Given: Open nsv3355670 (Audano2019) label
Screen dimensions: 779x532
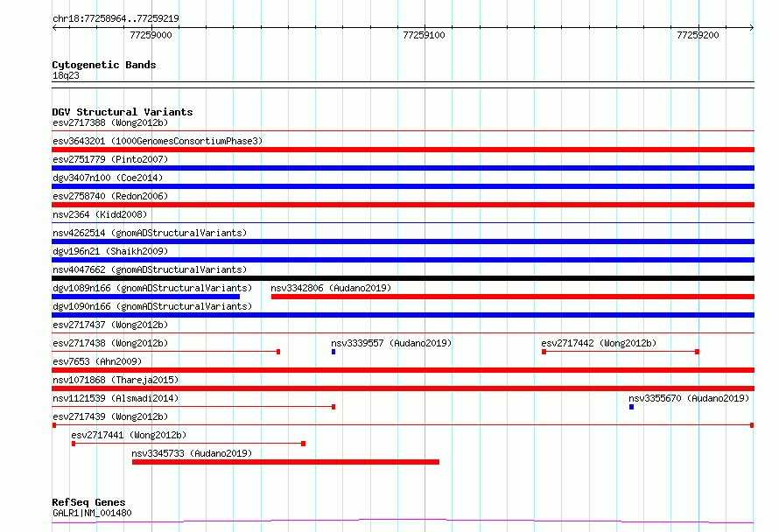Looking at the screenshot, I should 689,398.
